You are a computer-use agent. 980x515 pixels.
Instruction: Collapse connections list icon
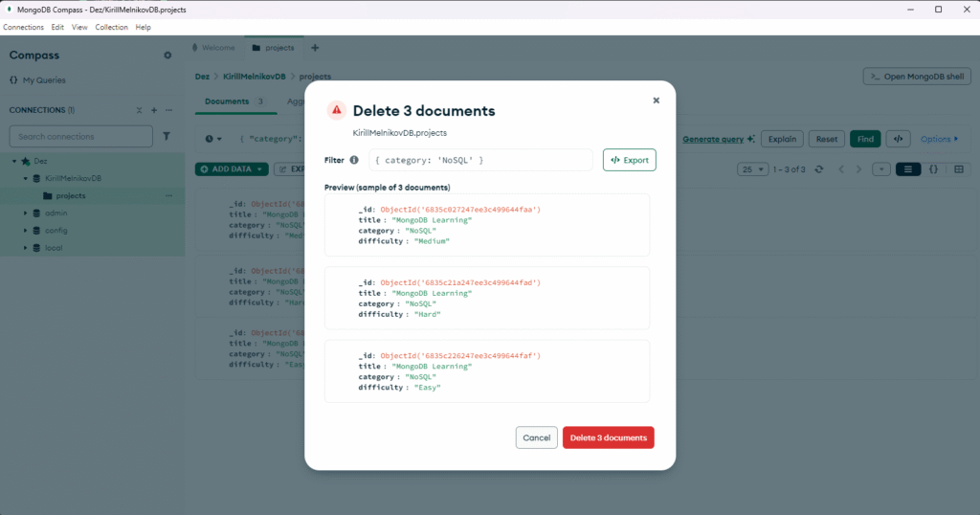click(139, 110)
